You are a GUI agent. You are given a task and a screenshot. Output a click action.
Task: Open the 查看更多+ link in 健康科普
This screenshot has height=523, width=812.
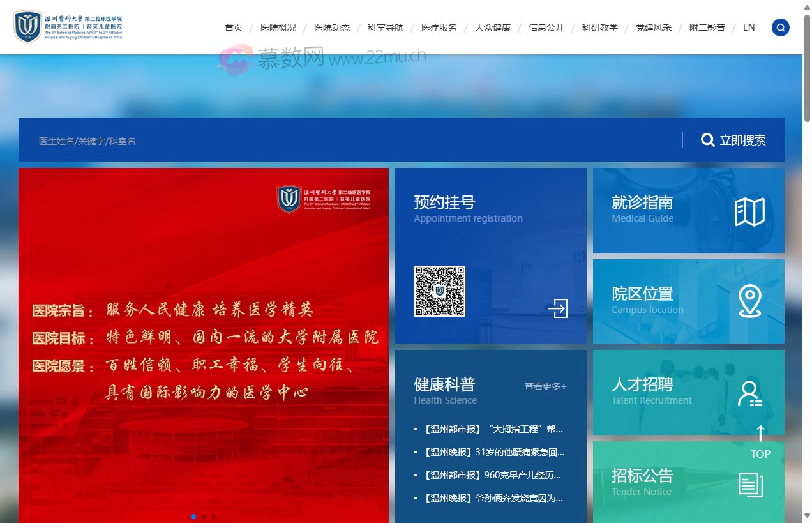point(546,386)
